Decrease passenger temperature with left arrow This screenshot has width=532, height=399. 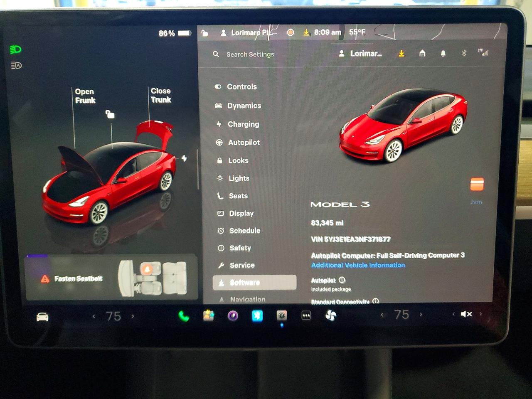tap(382, 315)
